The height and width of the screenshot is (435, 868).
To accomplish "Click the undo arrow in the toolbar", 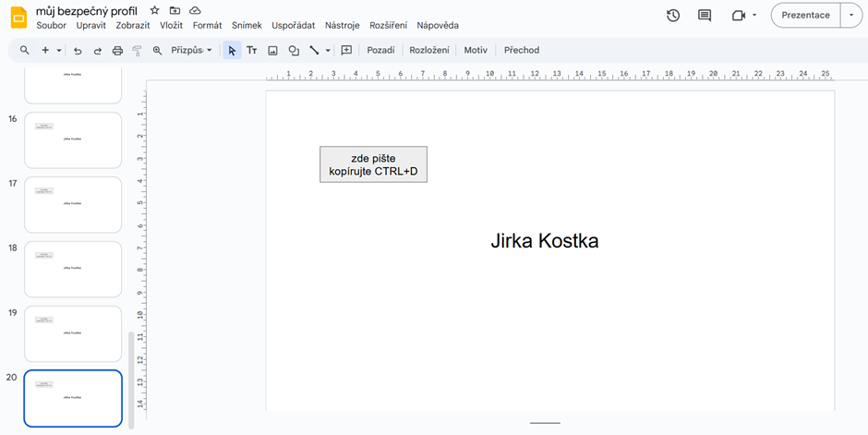I will click(78, 51).
